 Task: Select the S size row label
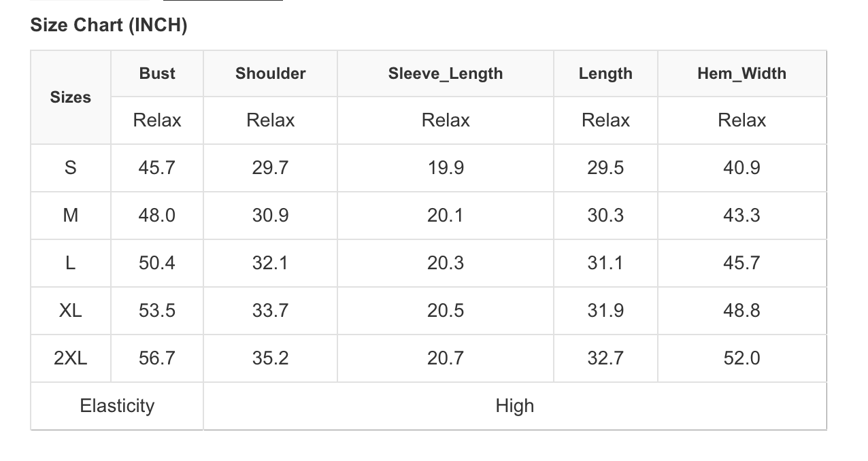pyautogui.click(x=71, y=168)
